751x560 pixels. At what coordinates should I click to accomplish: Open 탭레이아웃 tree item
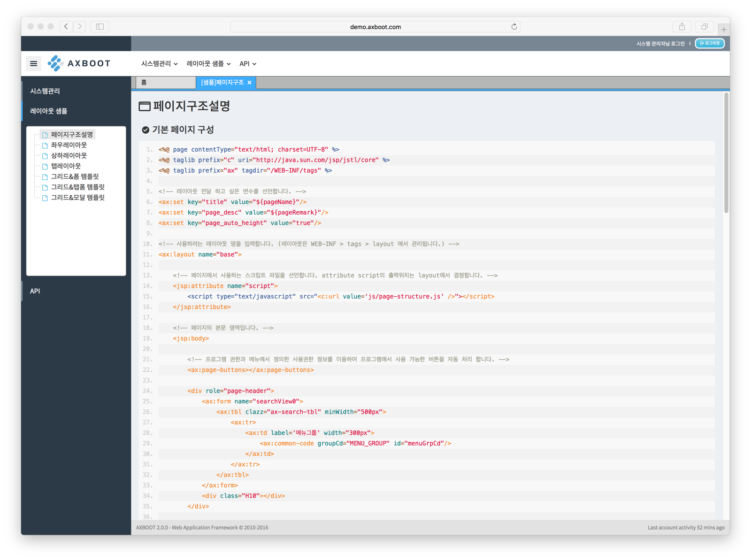pos(66,166)
